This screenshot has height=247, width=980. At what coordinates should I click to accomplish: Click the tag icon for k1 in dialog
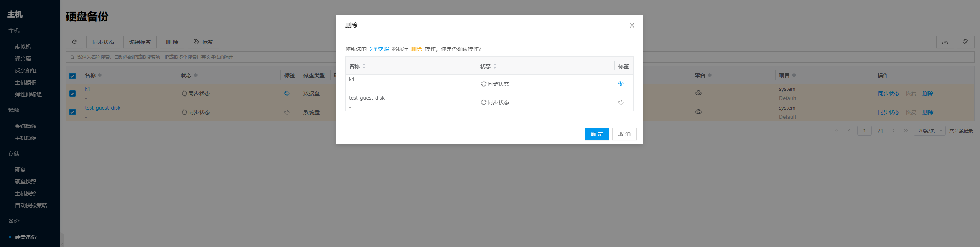(x=621, y=84)
